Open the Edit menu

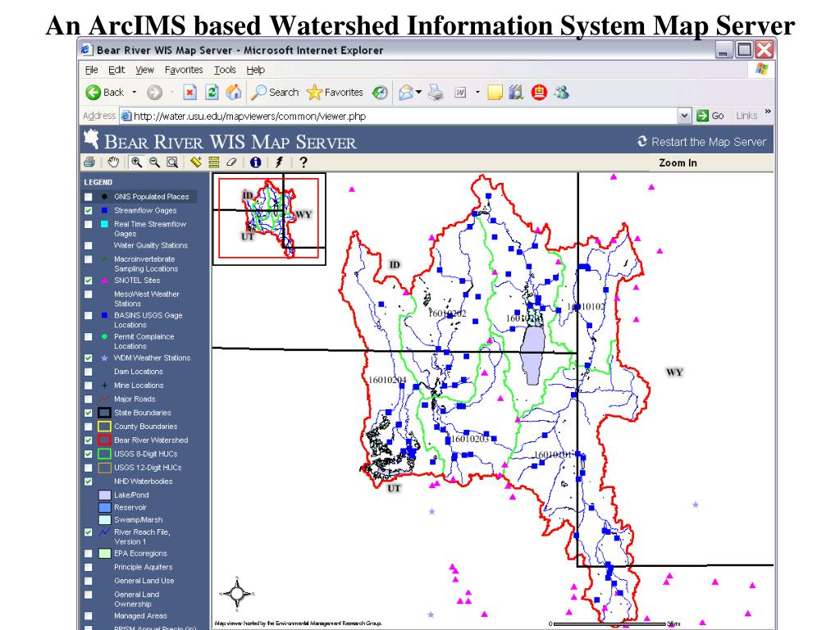(x=116, y=70)
